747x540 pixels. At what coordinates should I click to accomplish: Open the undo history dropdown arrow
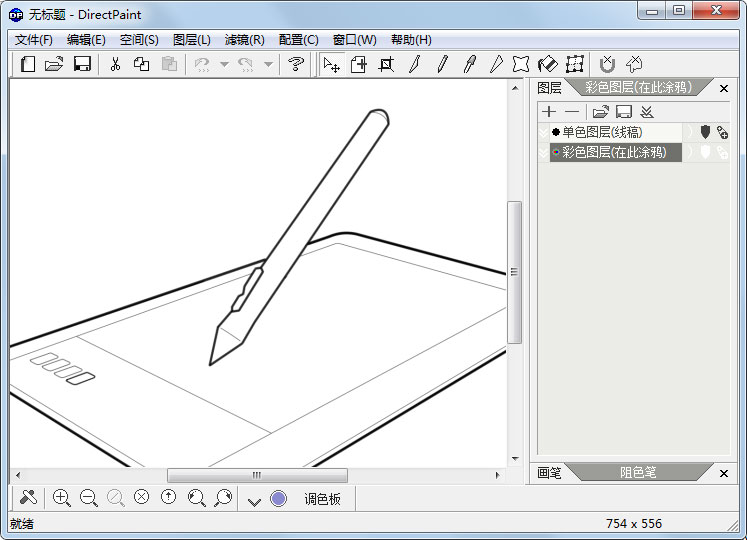(224, 64)
